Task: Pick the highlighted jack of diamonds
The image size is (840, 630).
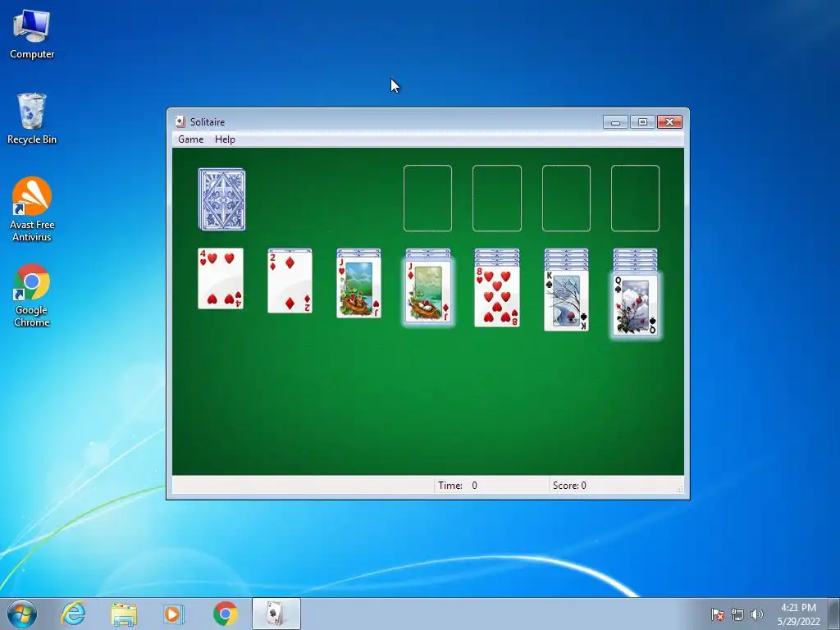Action: pos(428,292)
